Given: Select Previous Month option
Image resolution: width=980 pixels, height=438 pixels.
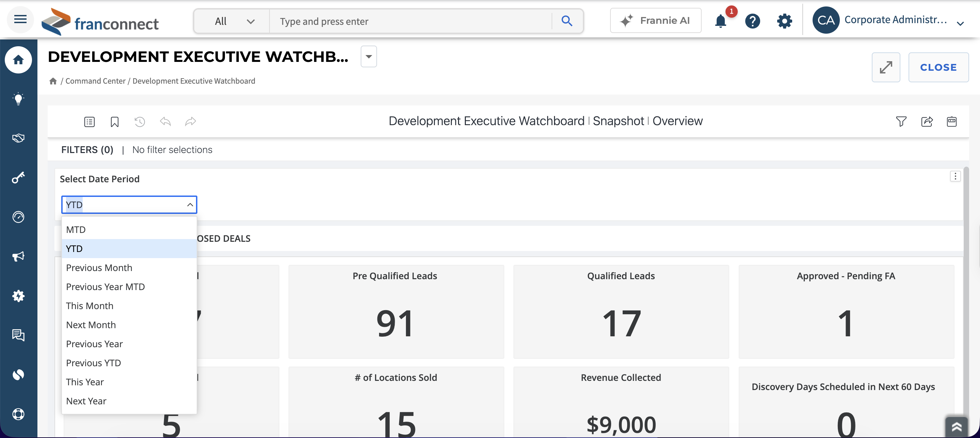Looking at the screenshot, I should tap(129, 268).
